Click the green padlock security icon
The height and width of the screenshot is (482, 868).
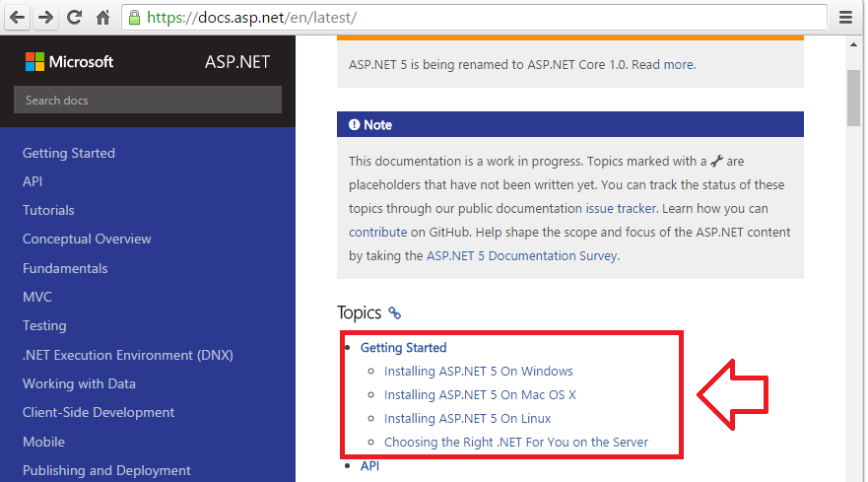tap(135, 17)
